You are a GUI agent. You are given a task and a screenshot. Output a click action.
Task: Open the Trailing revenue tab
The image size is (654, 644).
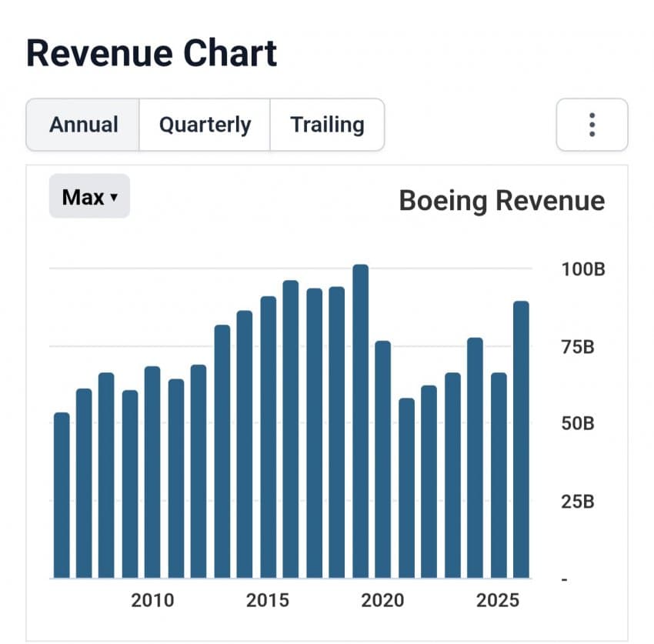[327, 125]
